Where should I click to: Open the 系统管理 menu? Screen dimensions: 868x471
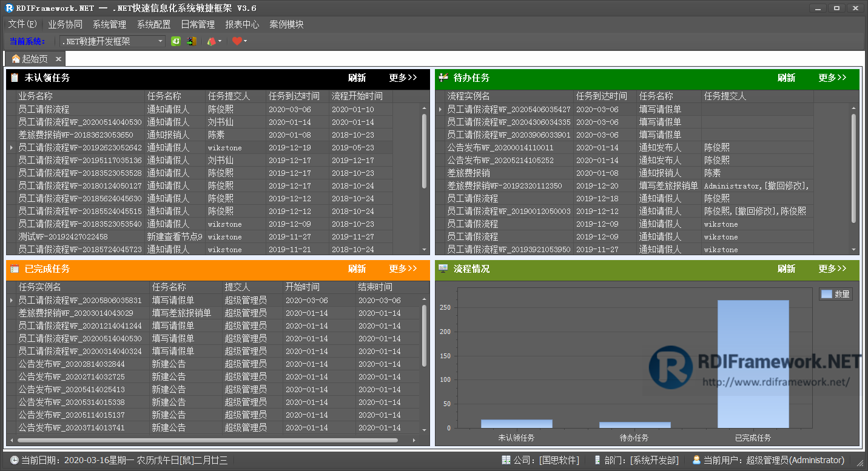tap(110, 24)
